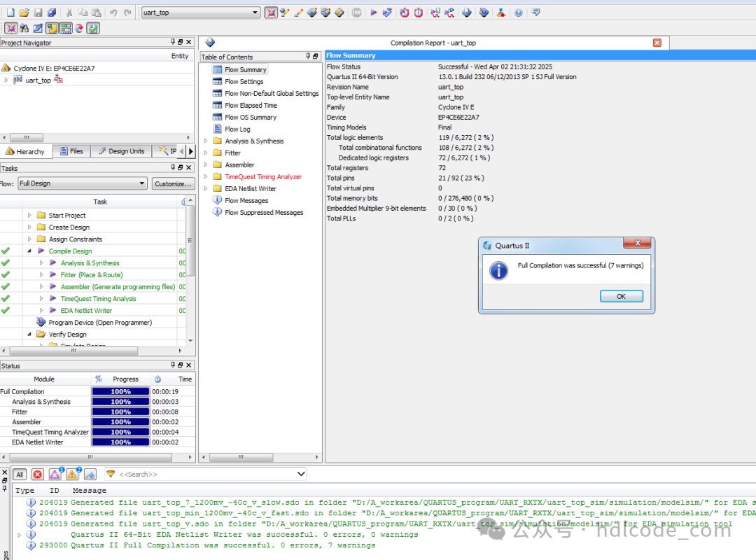
Task: Switch to the Files tab
Action: tap(72, 151)
